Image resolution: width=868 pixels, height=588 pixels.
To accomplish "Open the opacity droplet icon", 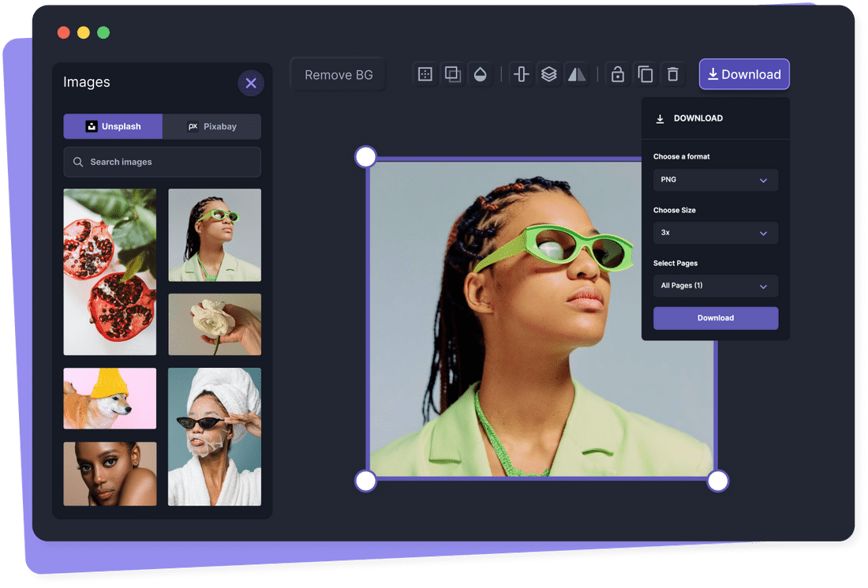I will point(480,74).
